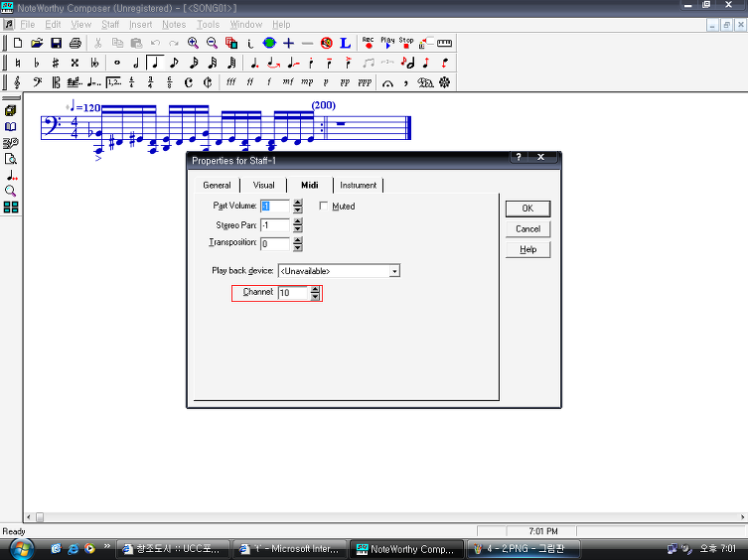Click the blue plus toolbar icon

pos(288,43)
